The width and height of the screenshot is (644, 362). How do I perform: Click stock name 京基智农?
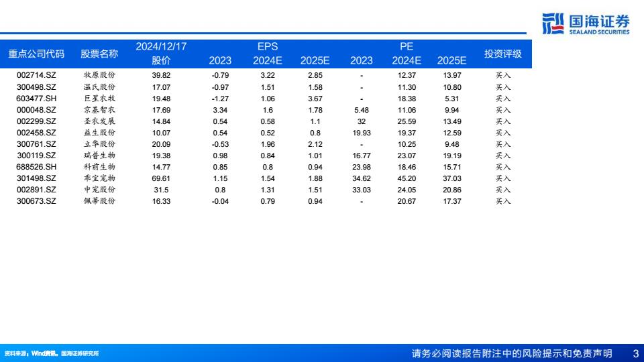point(99,110)
